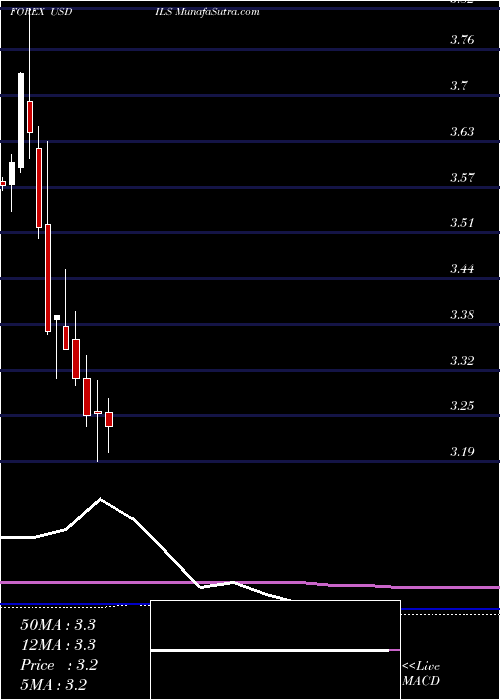This screenshot has height=700, width=500.
Task: Select the peak of the white MACD line
Action: [x=100, y=498]
